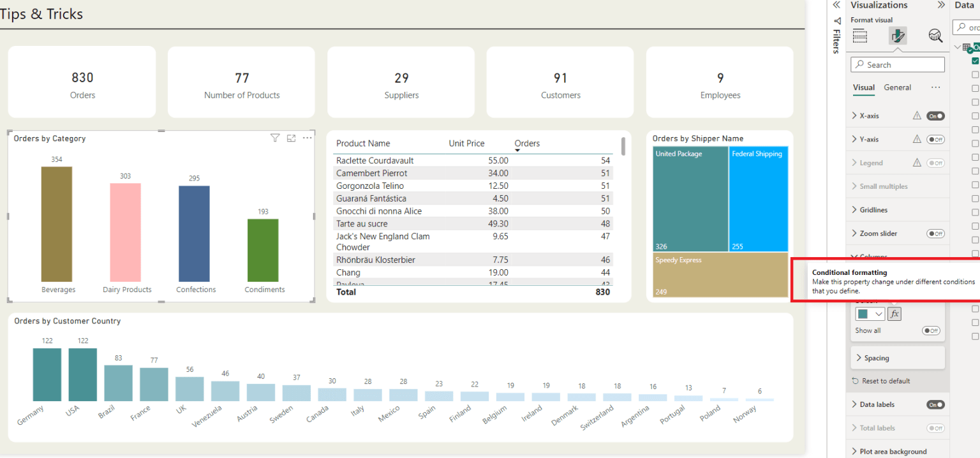Viewport: 980px width, 458px height.
Task: Enable the Y-axis toggle
Action: pos(935,139)
